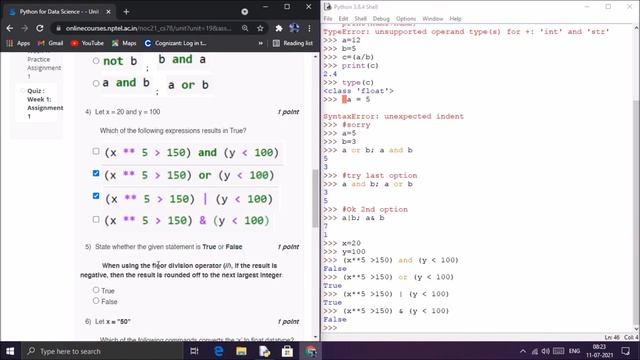This screenshot has height=360, width=640.
Task: Click the '#Ok 2nd option' comment line
Action: (375, 209)
